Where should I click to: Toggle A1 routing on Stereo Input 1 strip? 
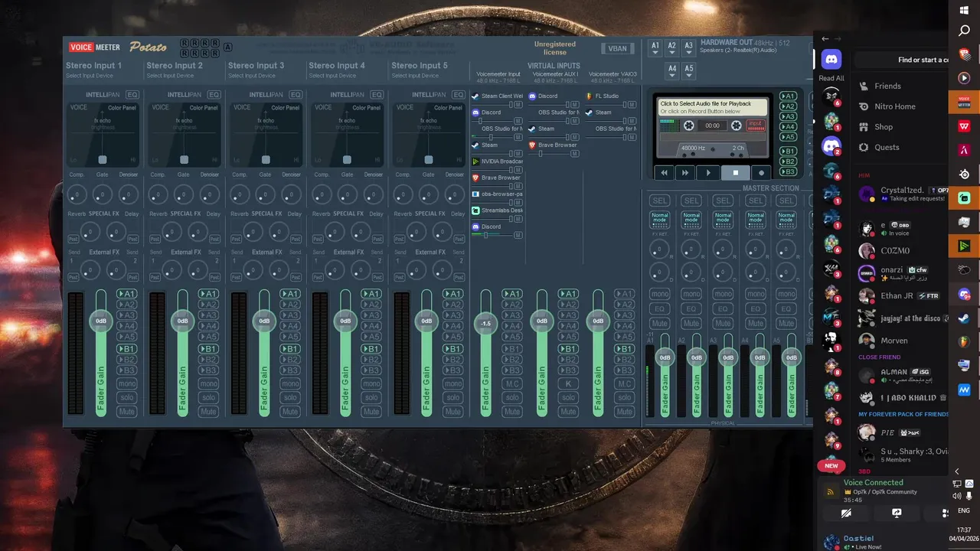(x=127, y=294)
